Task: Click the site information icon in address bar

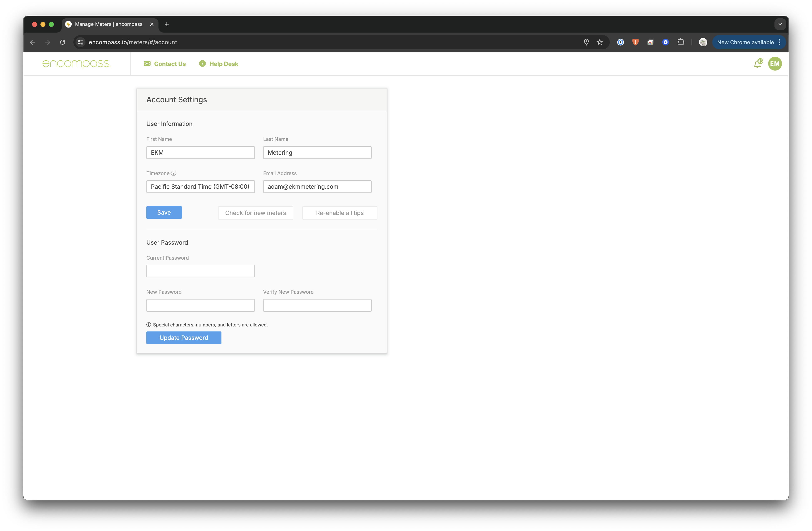Action: coord(80,42)
